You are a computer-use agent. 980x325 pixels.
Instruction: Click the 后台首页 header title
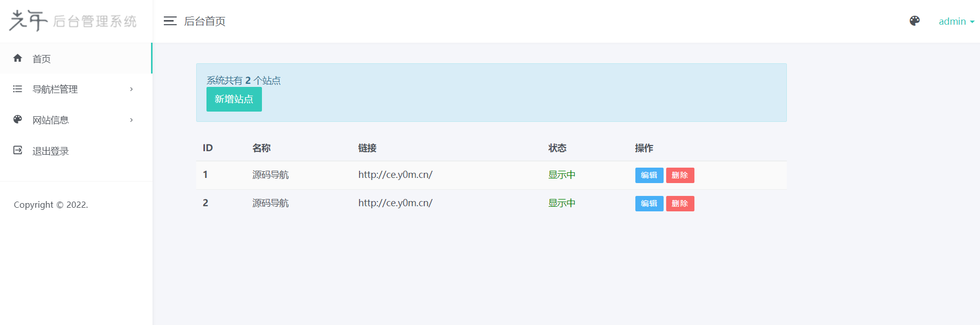204,21
